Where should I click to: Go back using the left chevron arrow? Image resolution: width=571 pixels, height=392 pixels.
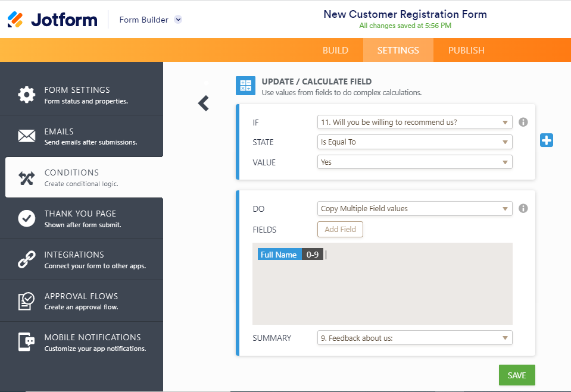tap(204, 104)
